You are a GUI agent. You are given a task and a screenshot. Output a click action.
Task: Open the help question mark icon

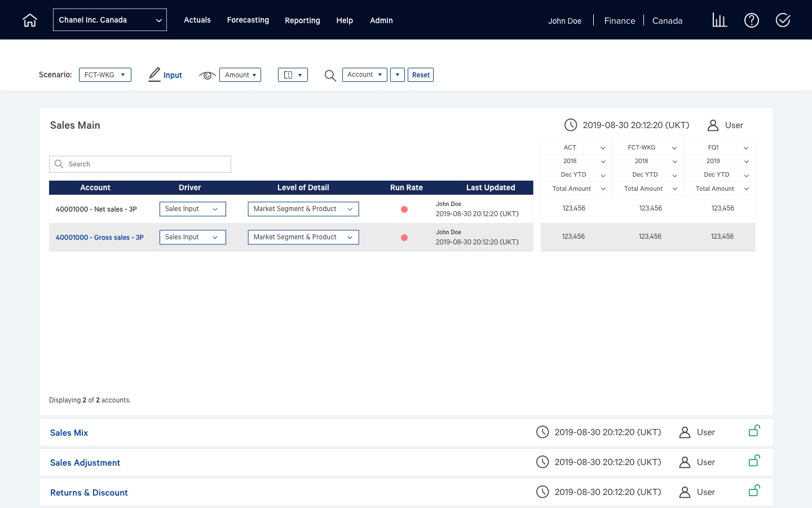click(752, 20)
